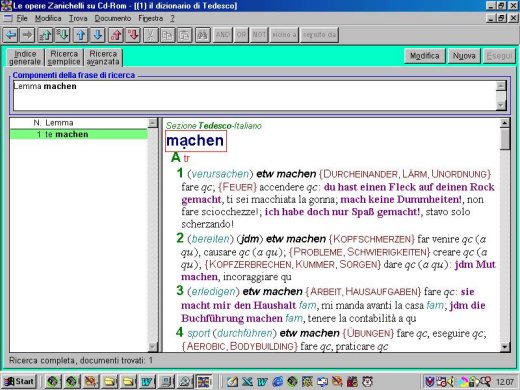520x390 pixels.
Task: Open the Trova menu
Action: [78, 18]
